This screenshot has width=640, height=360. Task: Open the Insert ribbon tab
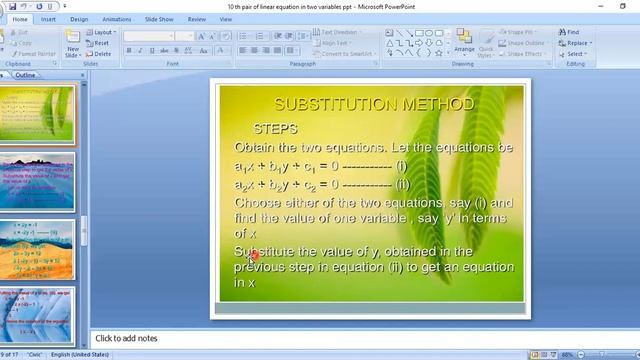coord(48,19)
